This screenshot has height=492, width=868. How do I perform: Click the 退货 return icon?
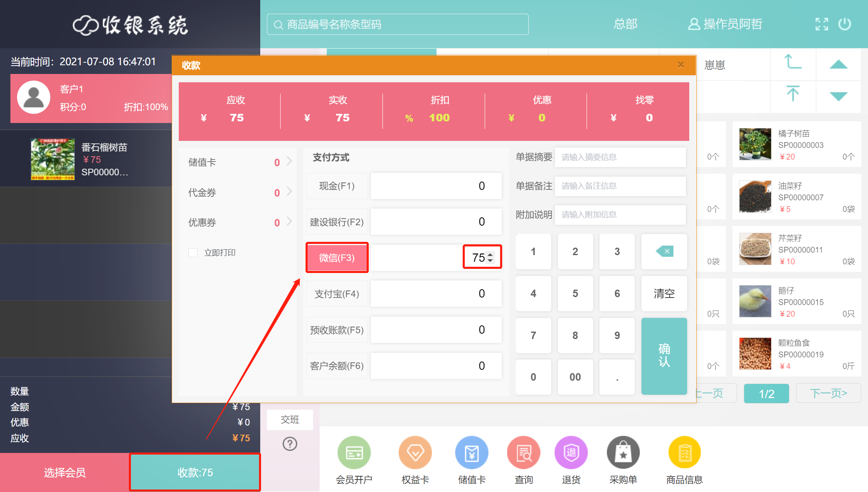click(571, 453)
